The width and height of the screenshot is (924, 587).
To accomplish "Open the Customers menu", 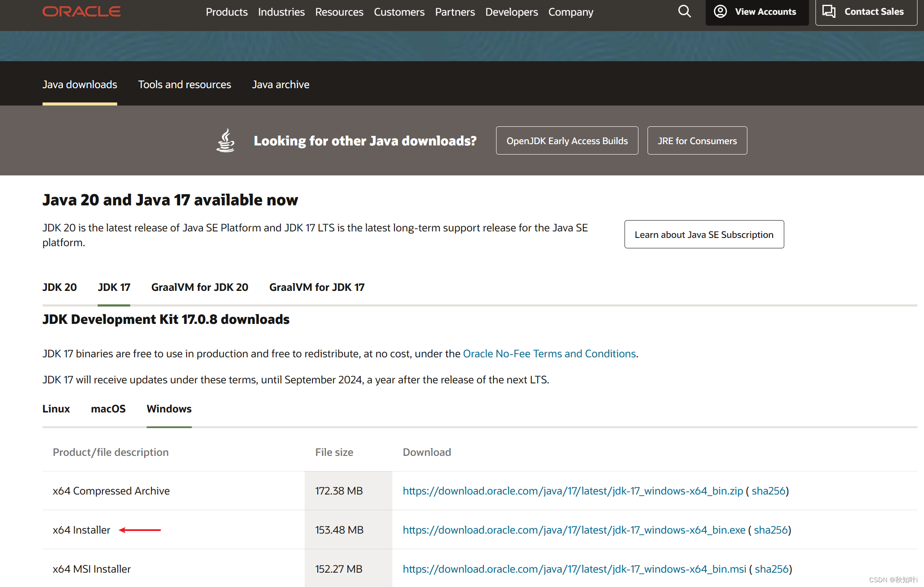I will point(399,12).
